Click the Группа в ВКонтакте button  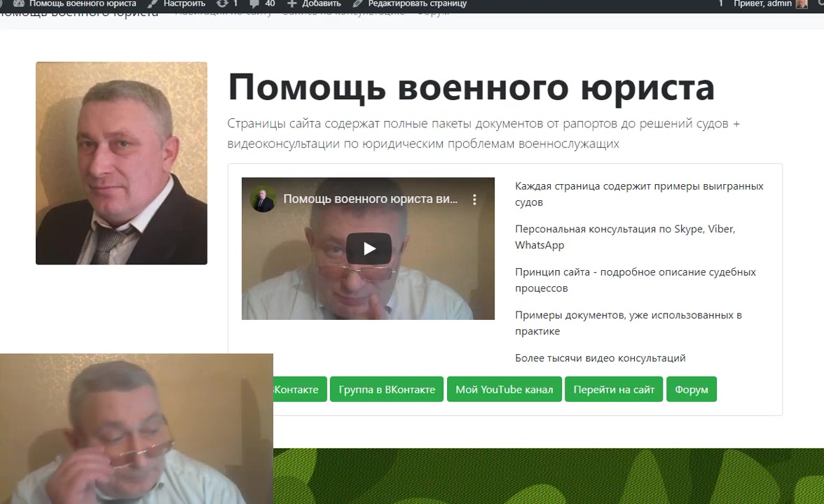[x=387, y=389]
